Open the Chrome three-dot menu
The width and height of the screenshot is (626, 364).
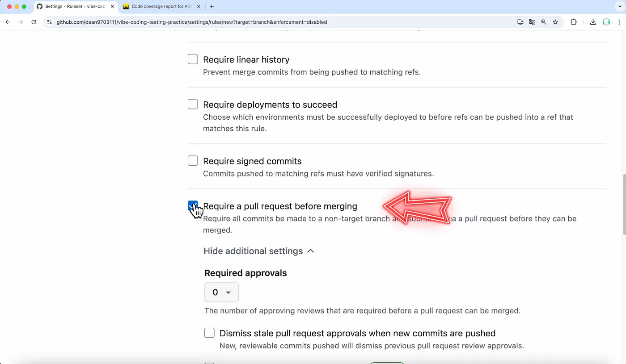pos(619,22)
